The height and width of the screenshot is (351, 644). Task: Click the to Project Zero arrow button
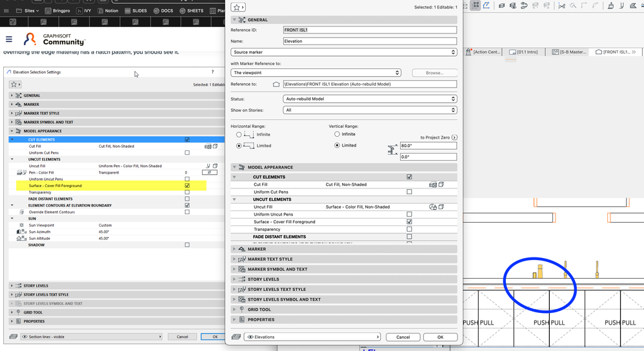(454, 137)
